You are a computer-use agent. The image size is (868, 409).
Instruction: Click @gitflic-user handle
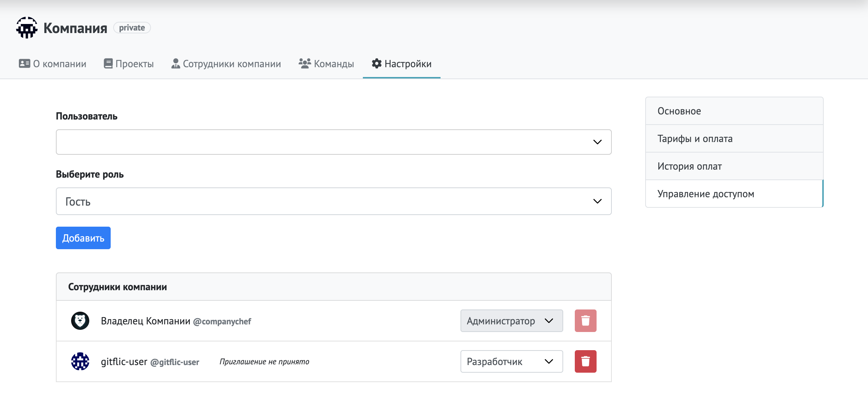[x=175, y=362]
